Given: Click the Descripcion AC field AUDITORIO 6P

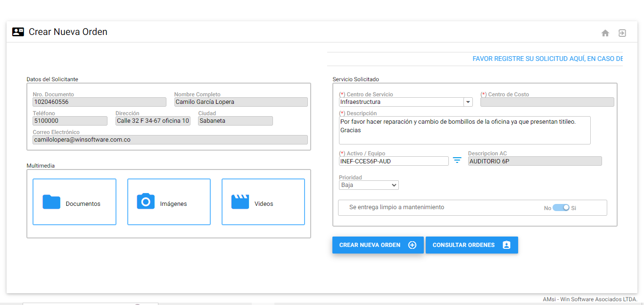Looking at the screenshot, I should pyautogui.click(x=535, y=161).
